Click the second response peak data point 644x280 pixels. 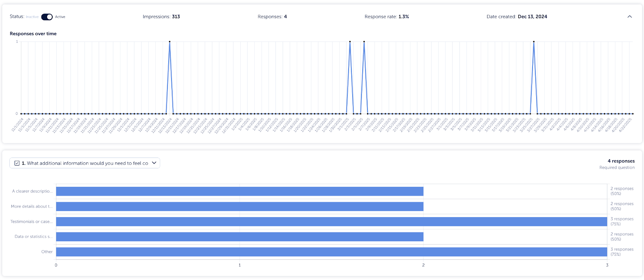(x=350, y=41)
